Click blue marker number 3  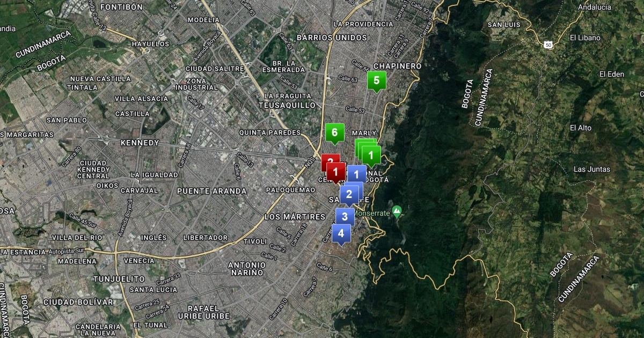click(345, 217)
